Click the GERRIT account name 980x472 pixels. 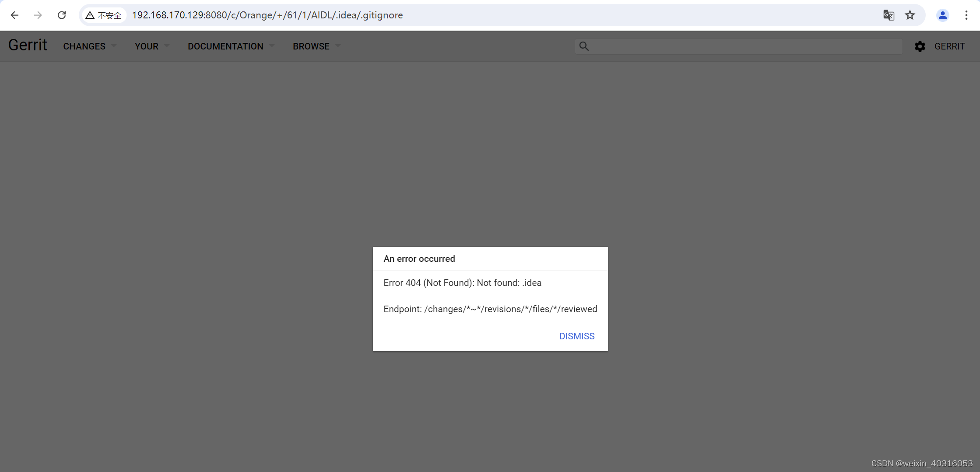(x=949, y=46)
